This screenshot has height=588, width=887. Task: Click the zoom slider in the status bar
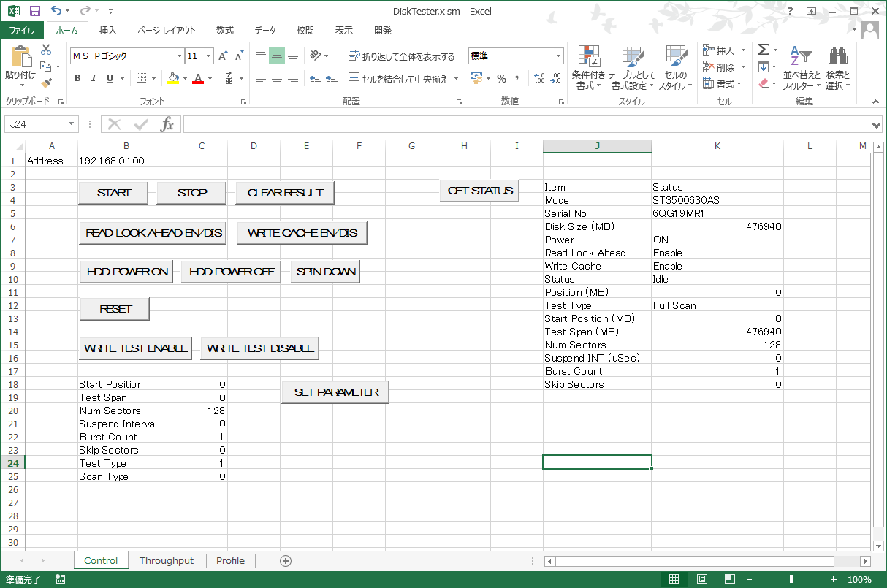(791, 579)
